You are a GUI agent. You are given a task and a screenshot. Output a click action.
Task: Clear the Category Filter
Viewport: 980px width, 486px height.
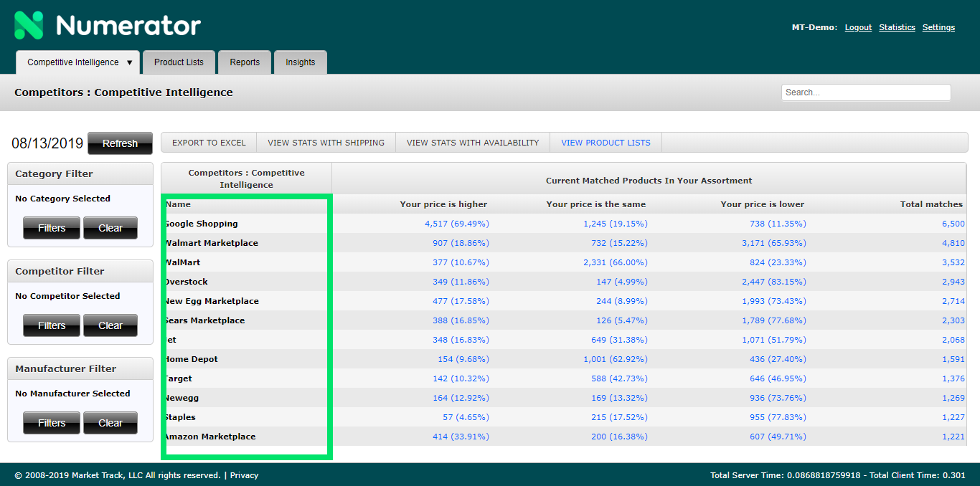click(110, 228)
